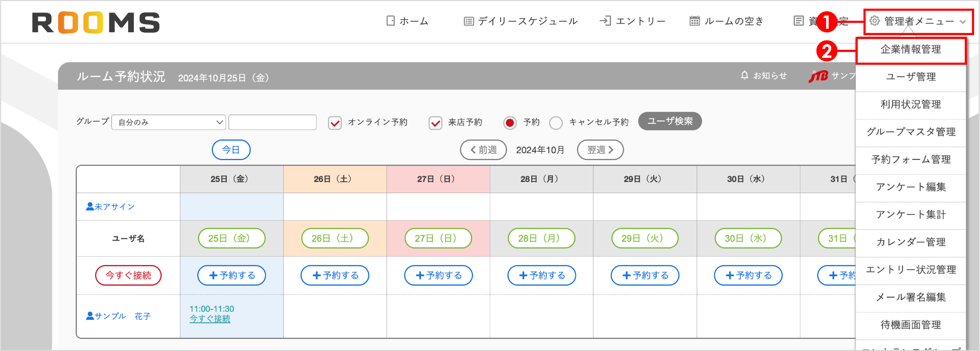Click the person icon beside 未アサイン
The height and width of the screenshot is (351, 980).
[x=89, y=206]
